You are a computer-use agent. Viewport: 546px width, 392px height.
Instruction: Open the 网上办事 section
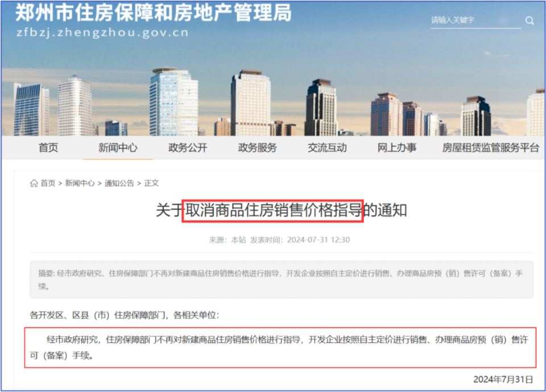[396, 147]
